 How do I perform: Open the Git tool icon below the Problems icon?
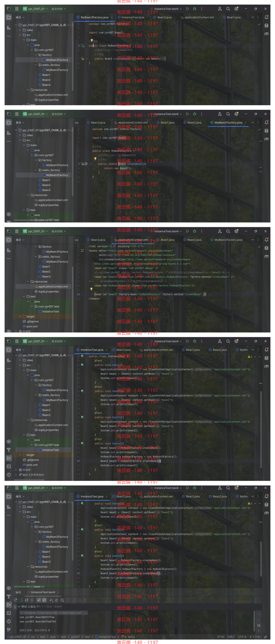9,630
